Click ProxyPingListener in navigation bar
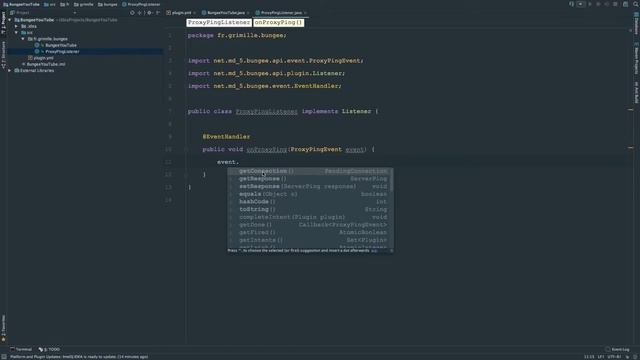Screen dimensions: 640x360 coord(141,4)
